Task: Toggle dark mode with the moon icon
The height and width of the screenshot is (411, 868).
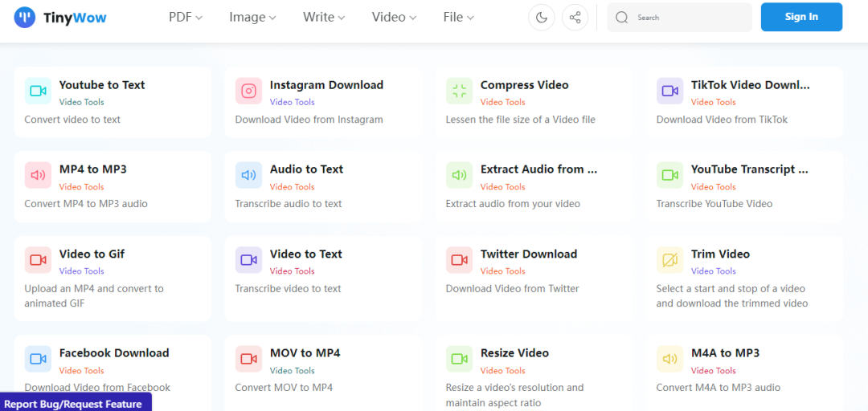Action: click(542, 17)
